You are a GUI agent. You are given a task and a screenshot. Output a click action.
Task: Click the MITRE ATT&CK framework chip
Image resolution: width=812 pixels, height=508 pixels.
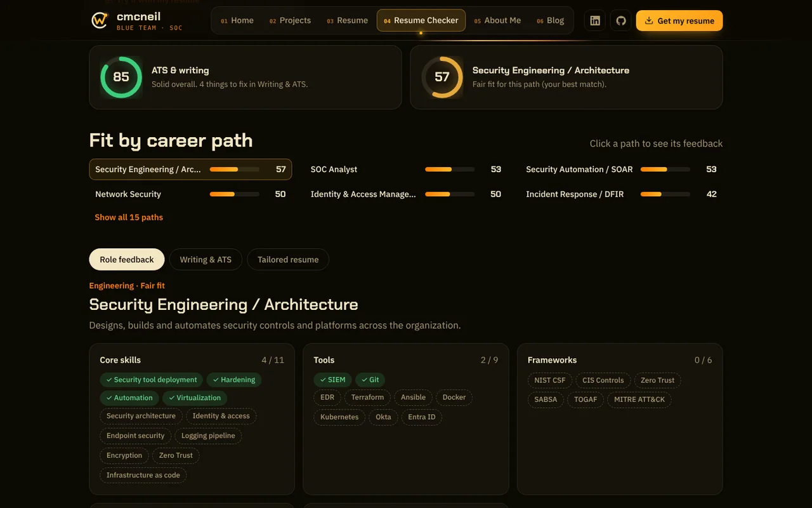coord(639,399)
